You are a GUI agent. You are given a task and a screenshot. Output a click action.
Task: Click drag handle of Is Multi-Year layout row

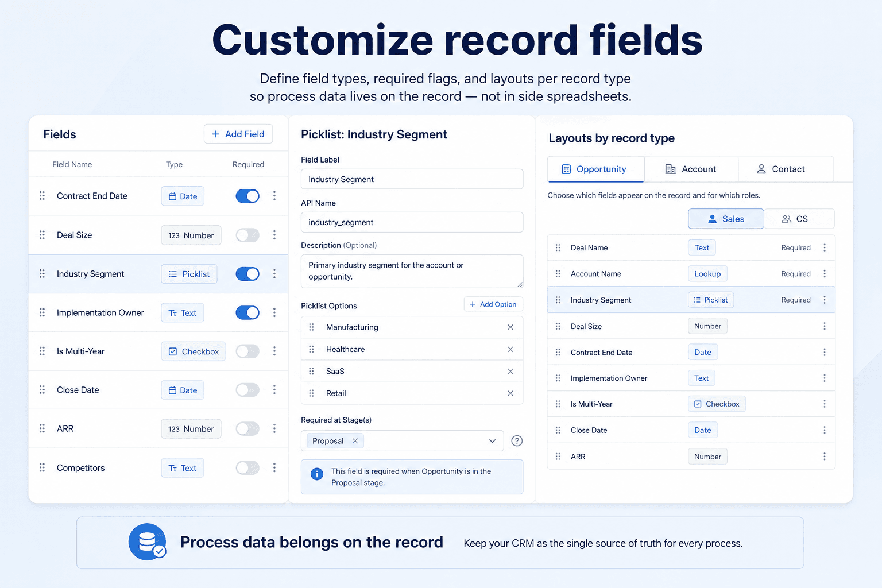point(558,404)
